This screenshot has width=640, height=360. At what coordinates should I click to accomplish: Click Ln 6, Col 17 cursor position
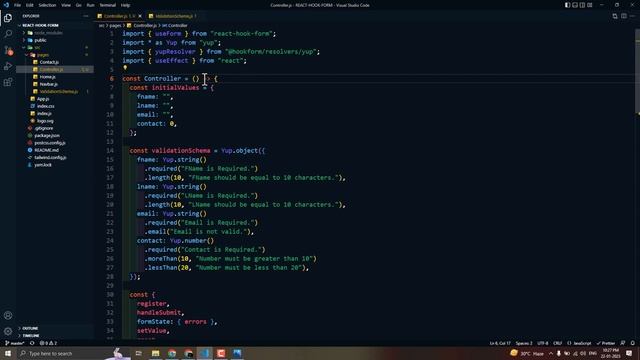[500, 343]
